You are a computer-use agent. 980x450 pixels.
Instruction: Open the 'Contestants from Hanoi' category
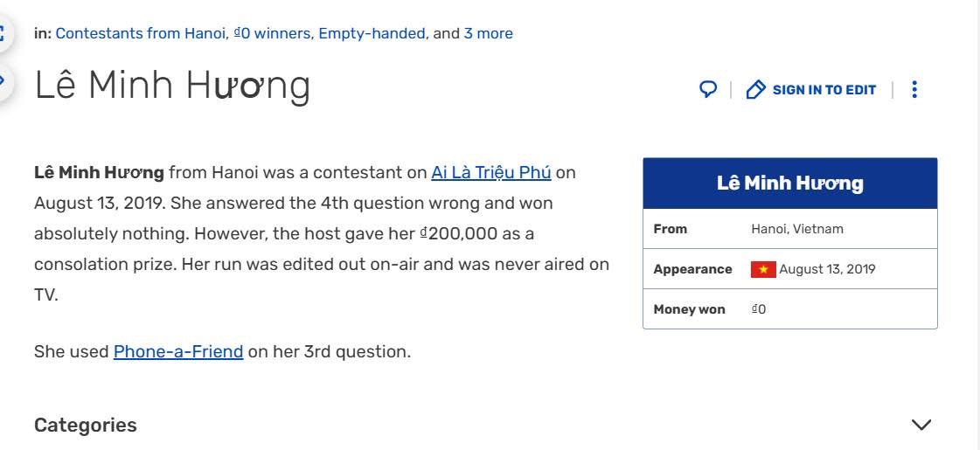coord(140,33)
